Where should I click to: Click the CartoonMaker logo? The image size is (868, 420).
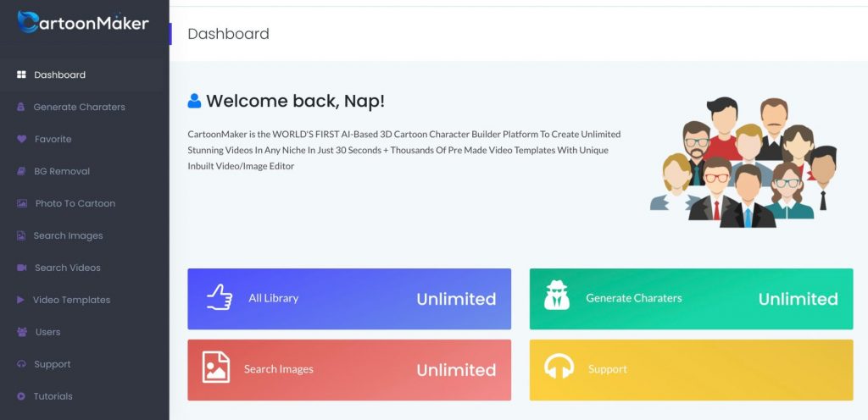coord(83,23)
